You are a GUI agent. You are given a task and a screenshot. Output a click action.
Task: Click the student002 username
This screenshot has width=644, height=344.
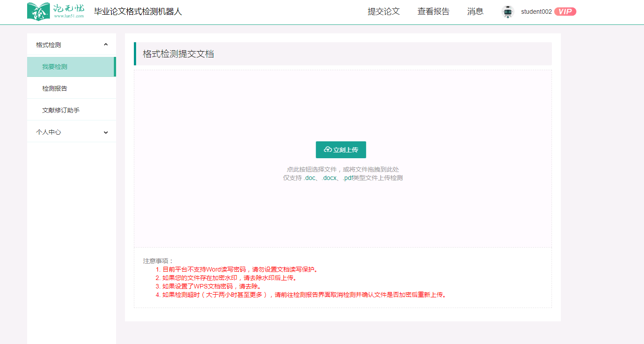pos(536,12)
